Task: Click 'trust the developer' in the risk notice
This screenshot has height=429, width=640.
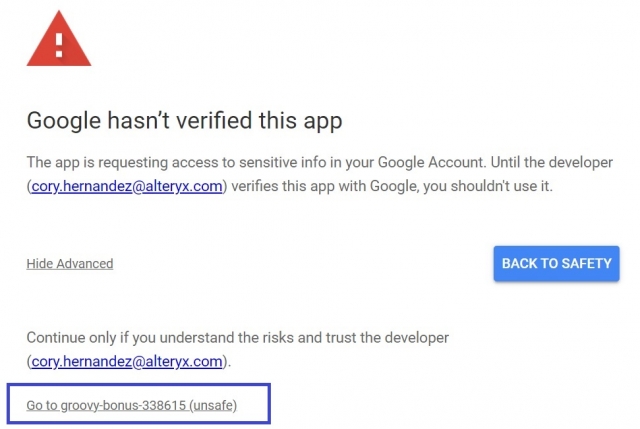Action: [x=388, y=338]
